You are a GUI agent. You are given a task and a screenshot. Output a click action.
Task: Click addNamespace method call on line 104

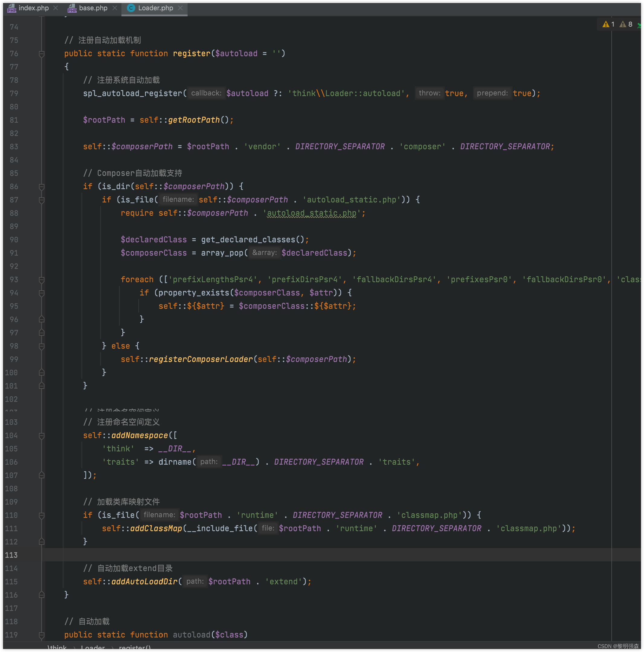pyautogui.click(x=140, y=435)
